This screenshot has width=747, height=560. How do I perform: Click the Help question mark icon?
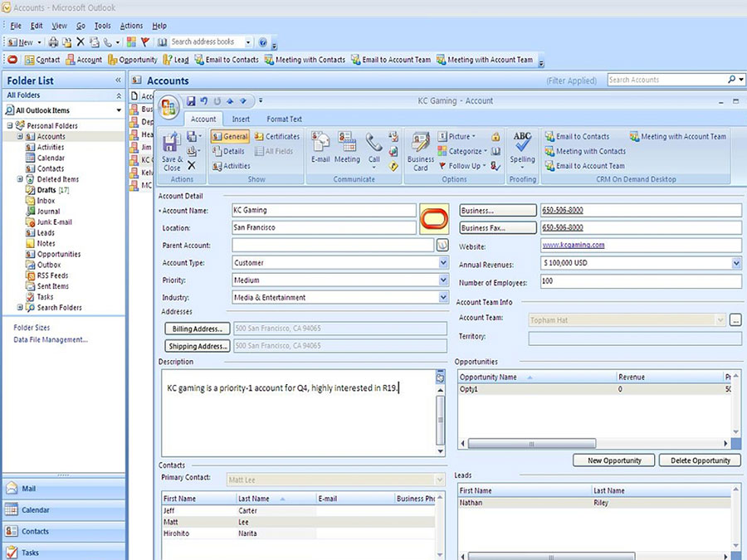(x=262, y=42)
